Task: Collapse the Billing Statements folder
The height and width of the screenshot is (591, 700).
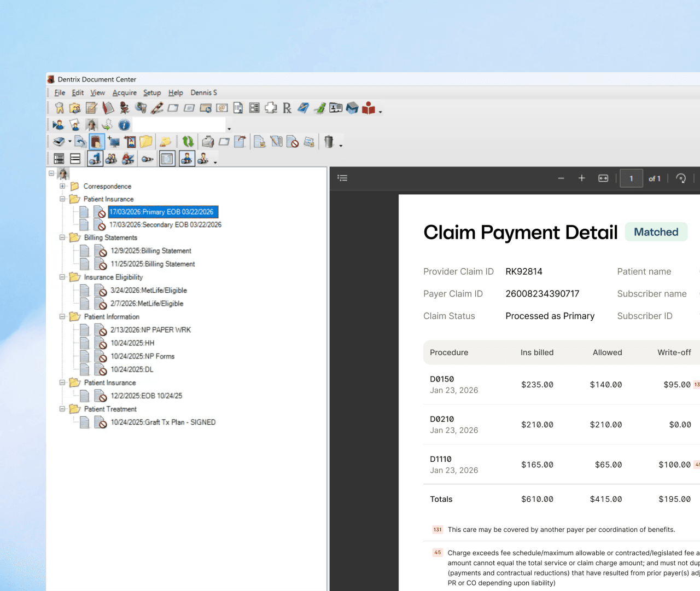Action: click(x=62, y=237)
